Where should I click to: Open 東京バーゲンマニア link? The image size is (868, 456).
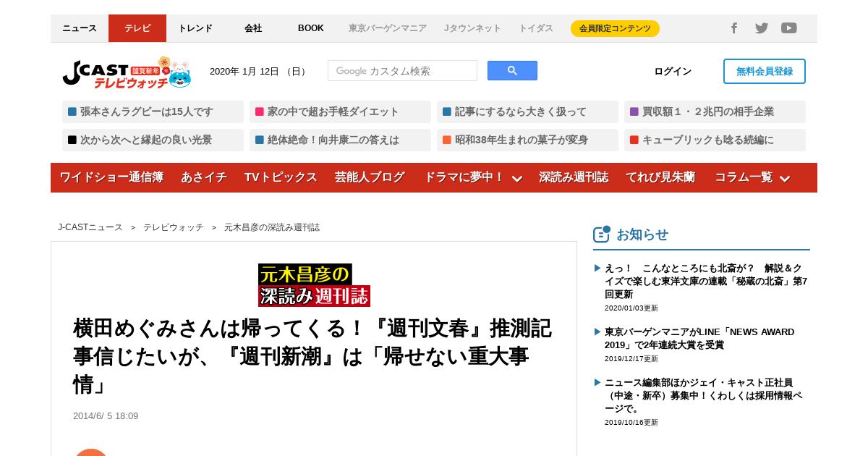click(x=388, y=28)
